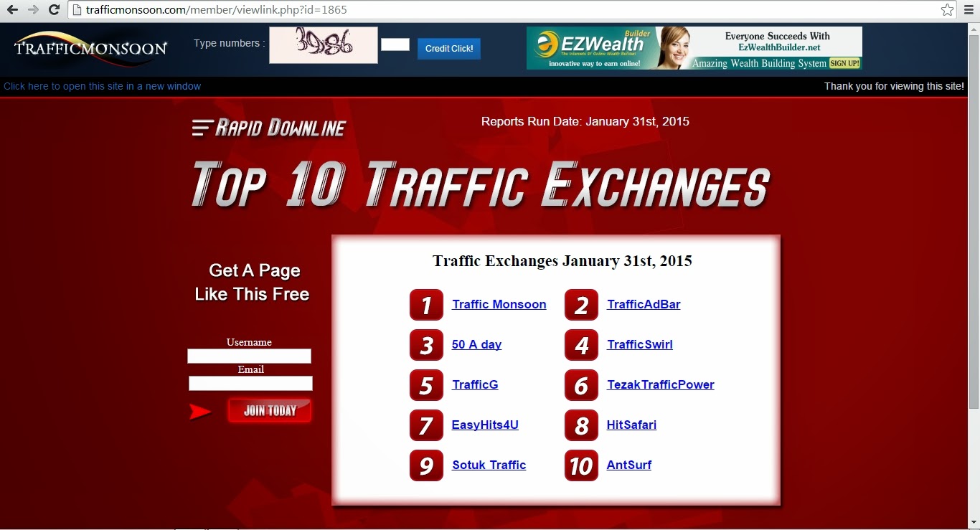
Task: Open this site in a new window link
Action: (x=103, y=86)
